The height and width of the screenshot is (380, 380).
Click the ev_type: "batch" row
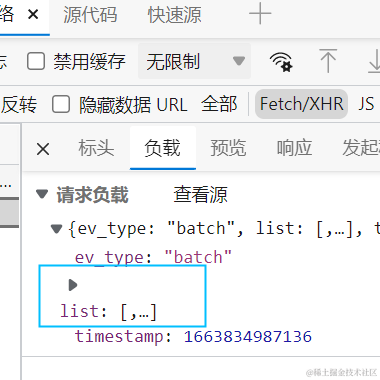(153, 257)
